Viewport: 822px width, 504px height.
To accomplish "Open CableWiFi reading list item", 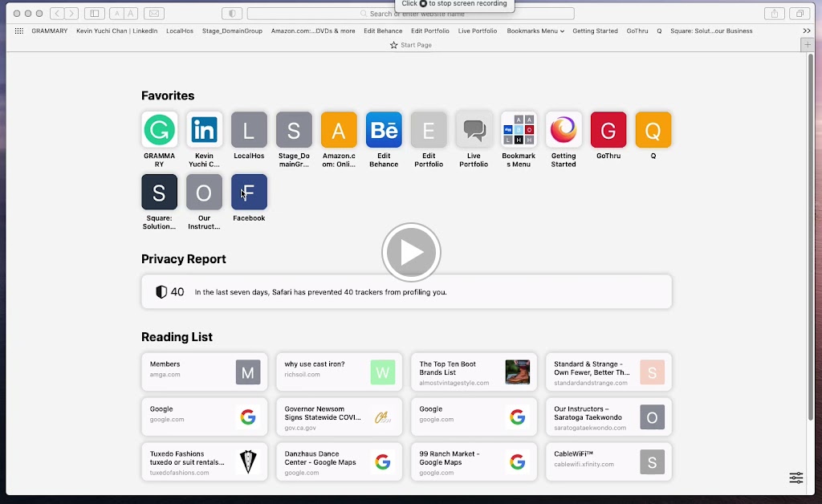I will [x=608, y=461].
